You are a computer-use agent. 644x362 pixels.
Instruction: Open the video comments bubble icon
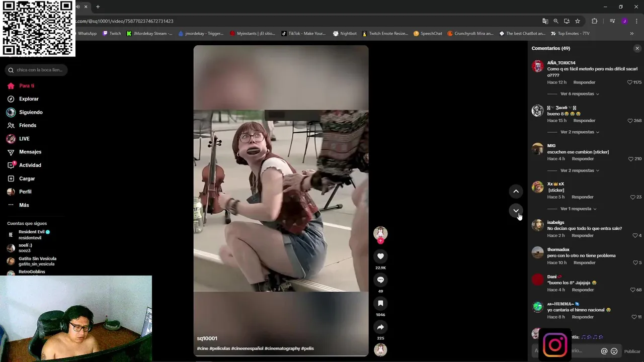(x=380, y=280)
